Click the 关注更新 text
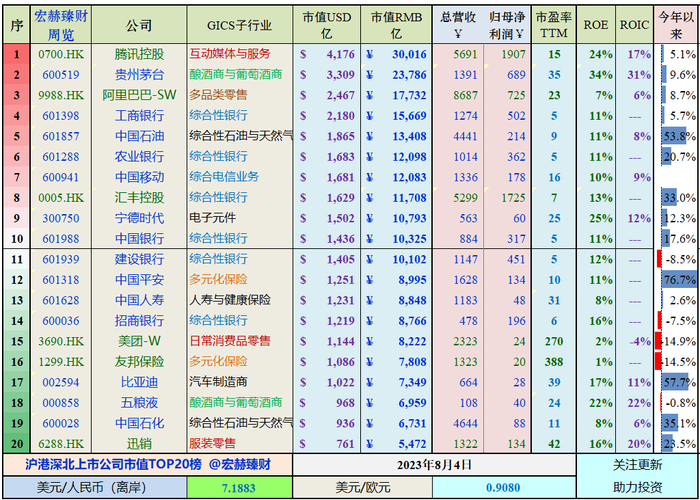 [x=638, y=465]
